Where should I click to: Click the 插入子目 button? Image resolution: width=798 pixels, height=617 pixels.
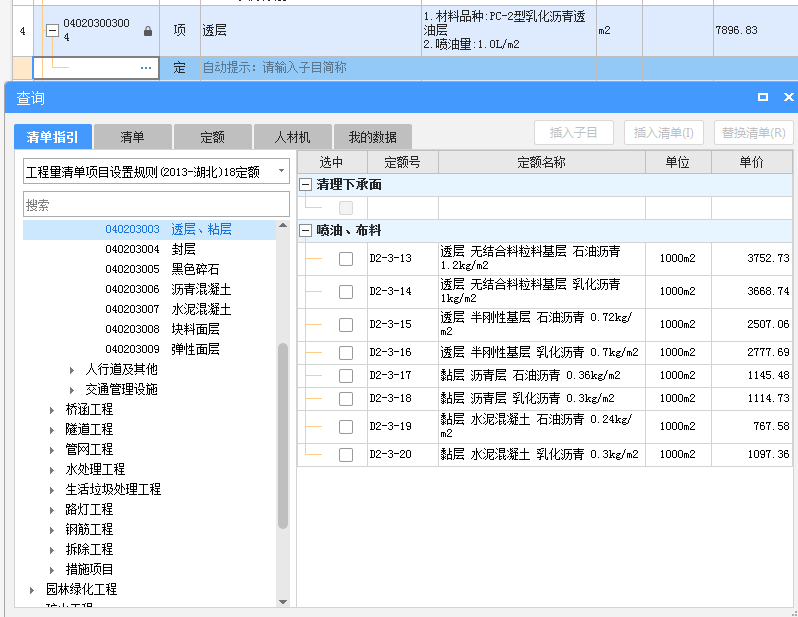tap(574, 133)
